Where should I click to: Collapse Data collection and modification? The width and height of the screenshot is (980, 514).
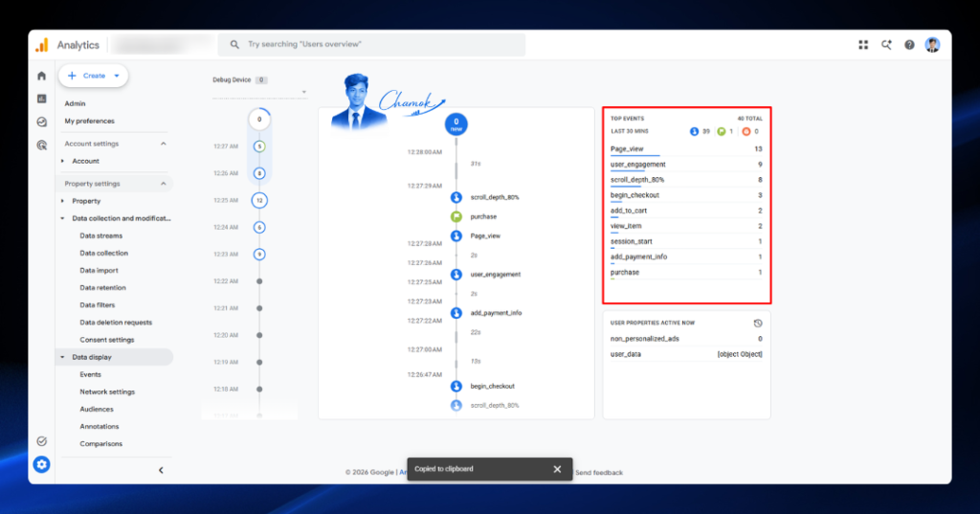pos(62,219)
